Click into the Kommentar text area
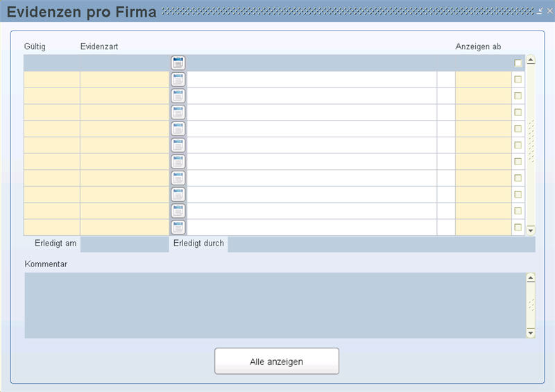 click(275, 305)
